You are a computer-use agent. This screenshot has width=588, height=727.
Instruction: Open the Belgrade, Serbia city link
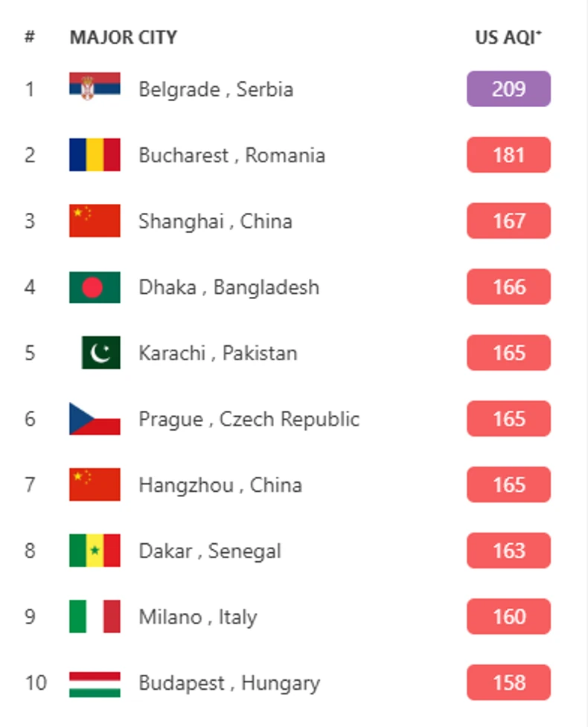216,89
